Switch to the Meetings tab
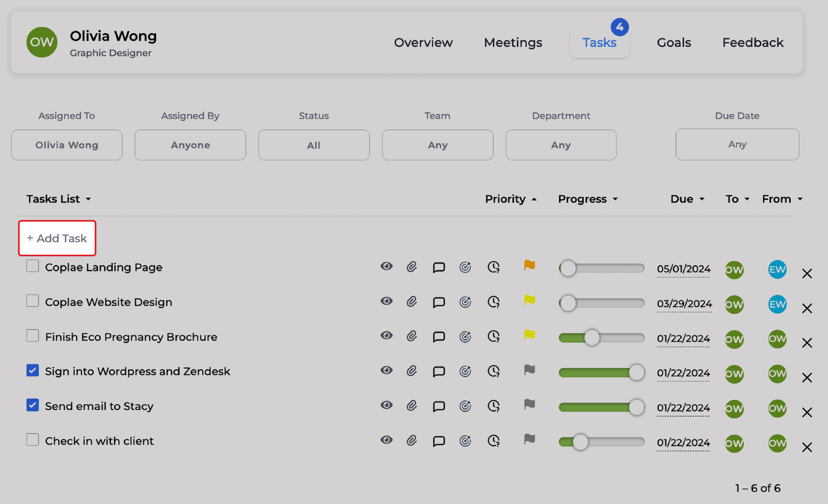 point(513,43)
